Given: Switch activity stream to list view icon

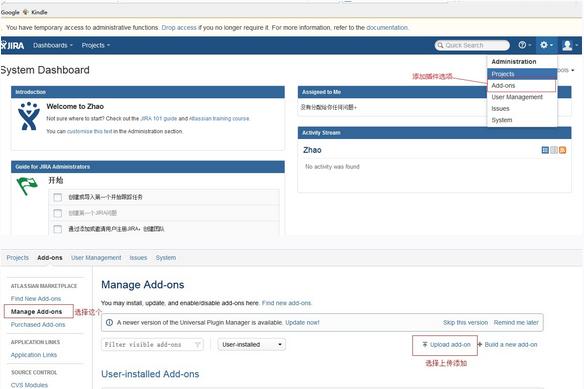Looking at the screenshot, I should click(554, 150).
